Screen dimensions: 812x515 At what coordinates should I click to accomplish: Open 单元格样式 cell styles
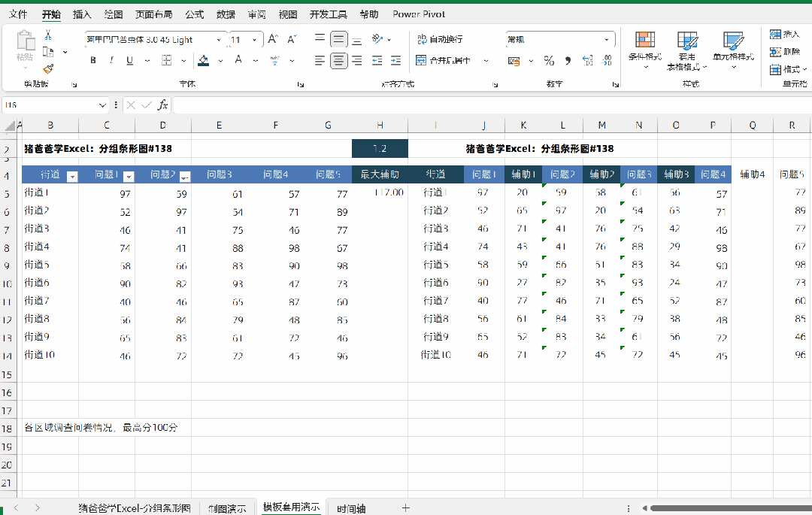(733, 50)
